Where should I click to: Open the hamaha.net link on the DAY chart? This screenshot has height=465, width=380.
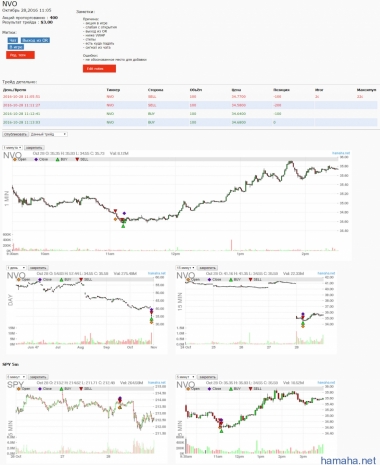pos(157,273)
